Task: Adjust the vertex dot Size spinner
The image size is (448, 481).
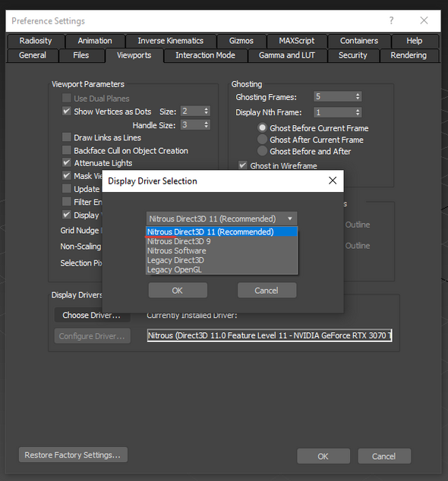Action: tap(206, 111)
